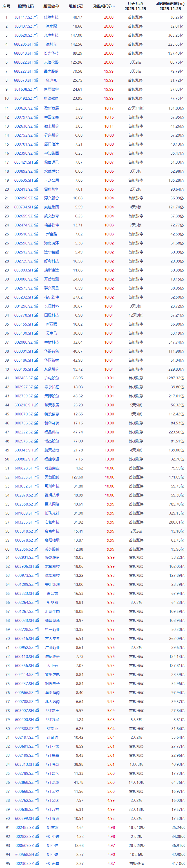Open the *ST熊猫 stock name link

pos(52,818)
